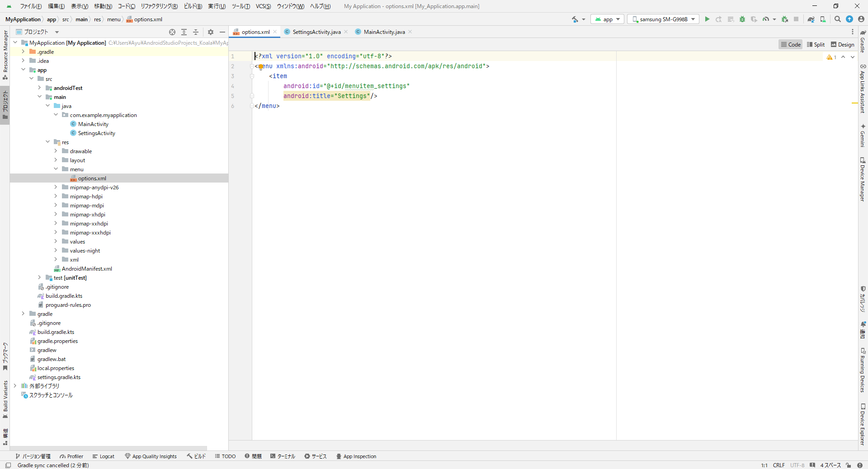This screenshot has width=868, height=469.
Task: Sync project with Gradle files icon
Action: [811, 19]
